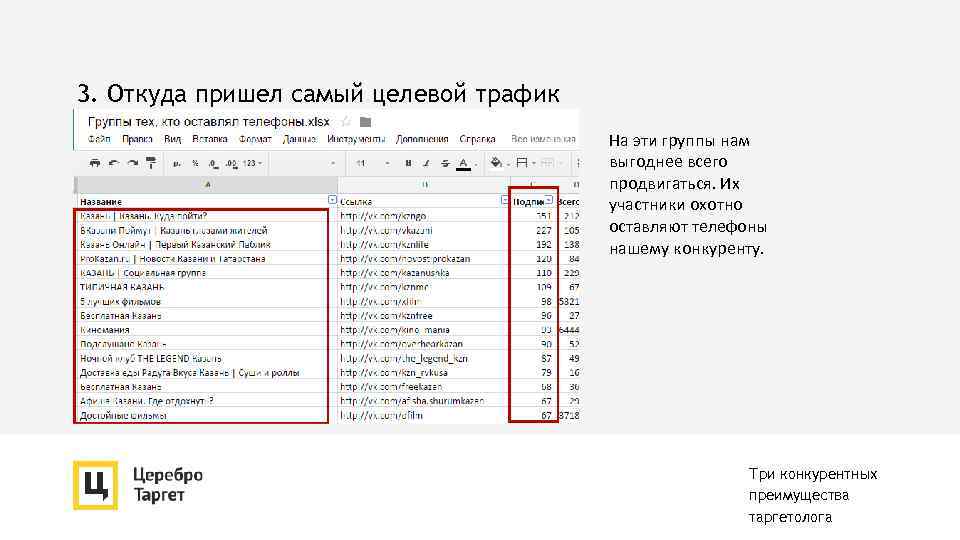This screenshot has width=960, height=540.
Task: Open link http://vk.com/the_legend_kzn
Action: [404, 359]
